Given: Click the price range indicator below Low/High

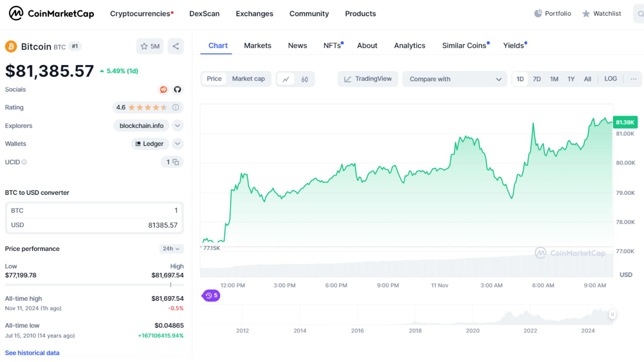Looking at the screenshot, I should (170, 285).
